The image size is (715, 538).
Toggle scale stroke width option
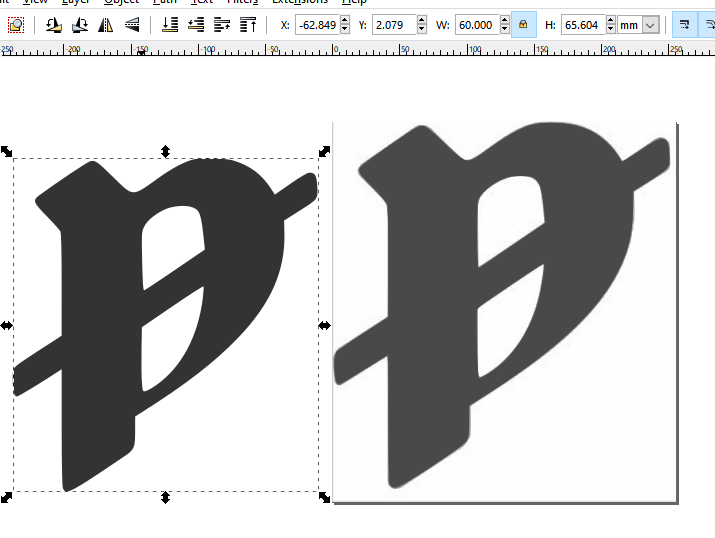point(686,25)
